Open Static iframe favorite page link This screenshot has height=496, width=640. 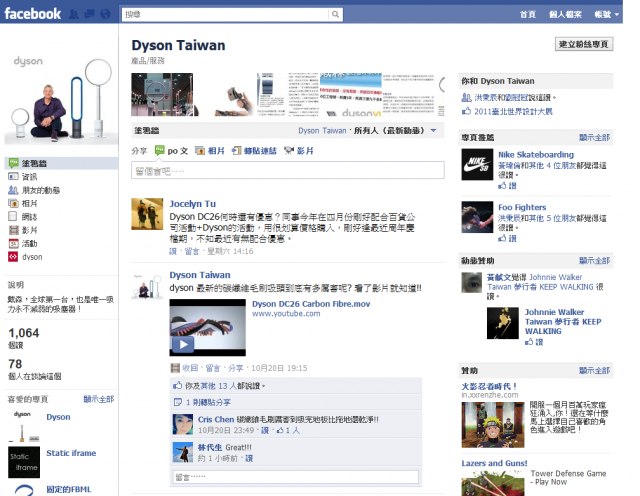pyautogui.click(x=71, y=453)
